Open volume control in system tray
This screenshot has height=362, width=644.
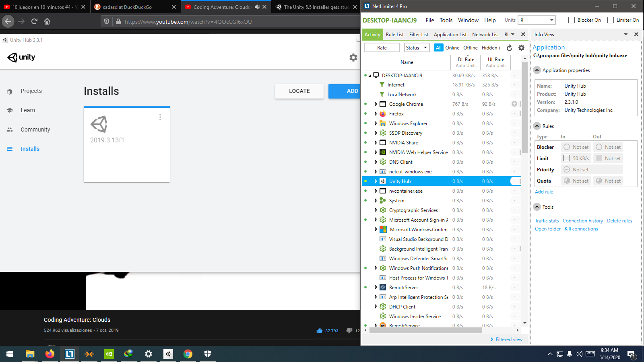(579, 354)
